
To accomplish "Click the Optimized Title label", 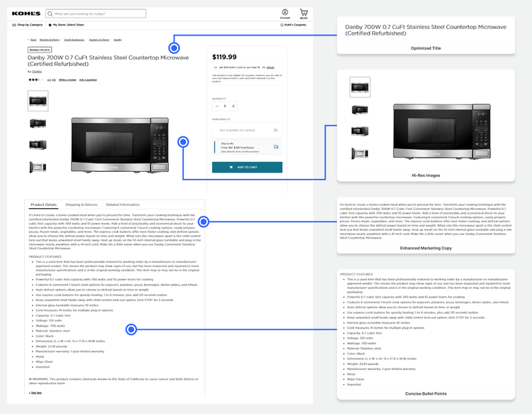I will click(x=426, y=48).
